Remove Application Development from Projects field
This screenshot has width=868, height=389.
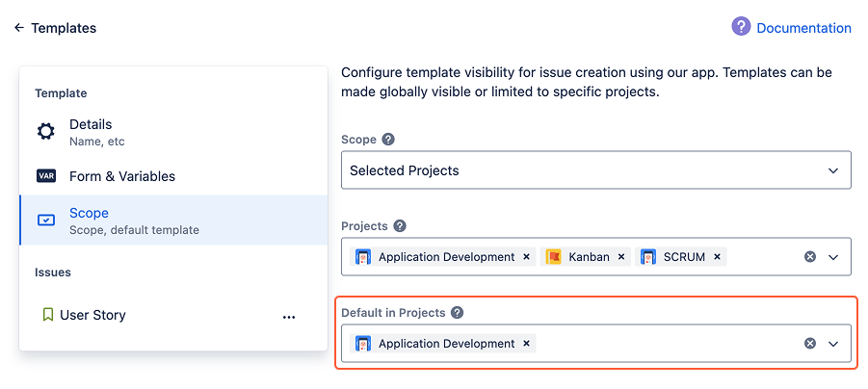click(x=526, y=257)
